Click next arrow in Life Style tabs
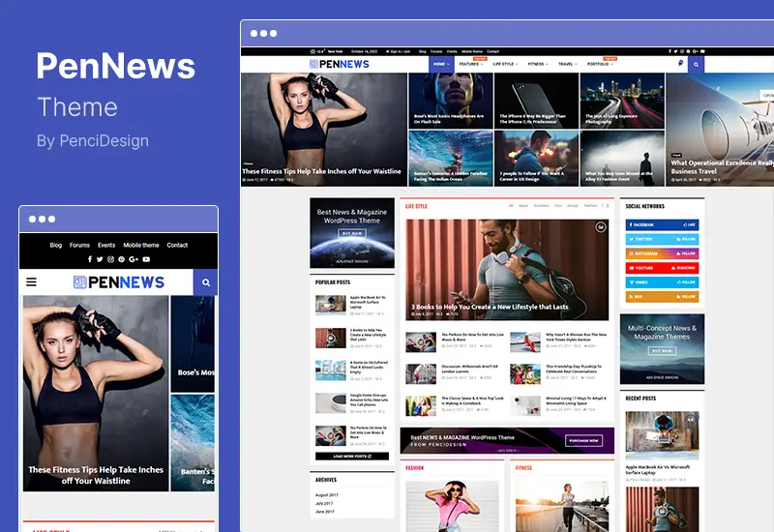 click(x=608, y=206)
